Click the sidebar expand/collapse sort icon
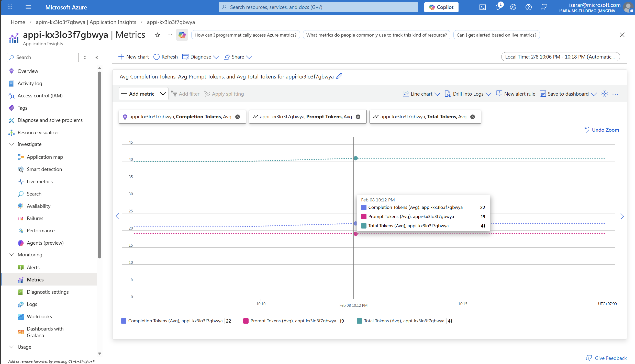This screenshot has width=635, height=364. click(85, 58)
